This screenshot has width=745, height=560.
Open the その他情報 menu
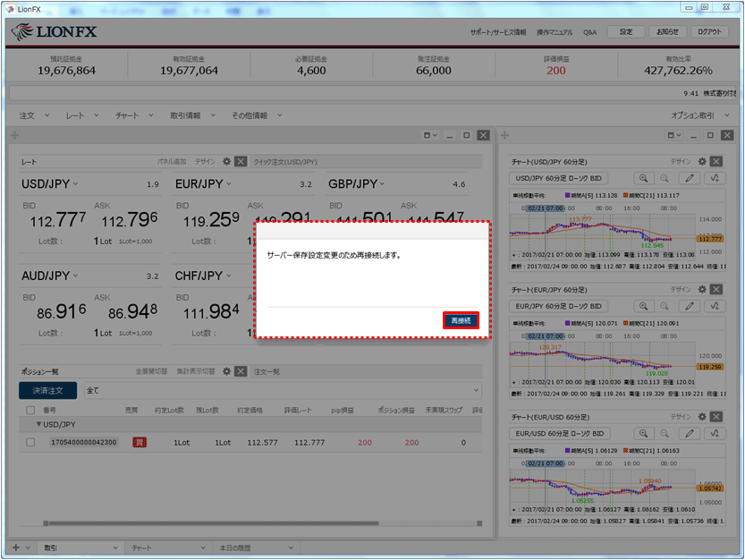point(257,115)
